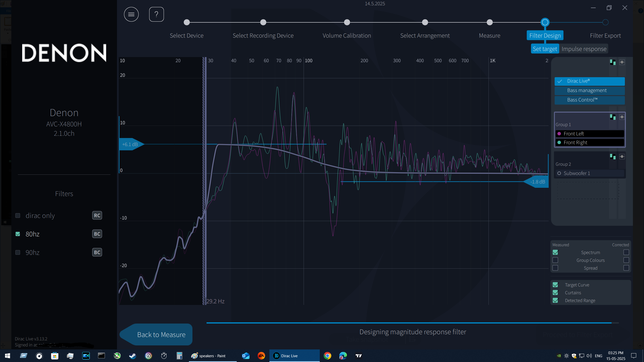644x362 pixels.
Task: Switch to speakers - Paint in taskbar
Action: pos(213,356)
